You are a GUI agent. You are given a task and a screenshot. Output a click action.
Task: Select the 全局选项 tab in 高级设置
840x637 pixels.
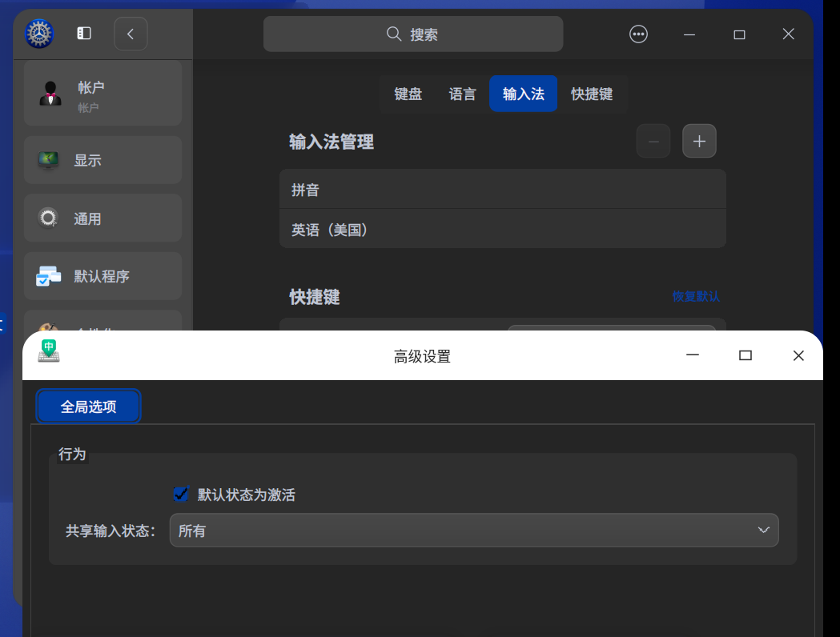[x=88, y=406]
